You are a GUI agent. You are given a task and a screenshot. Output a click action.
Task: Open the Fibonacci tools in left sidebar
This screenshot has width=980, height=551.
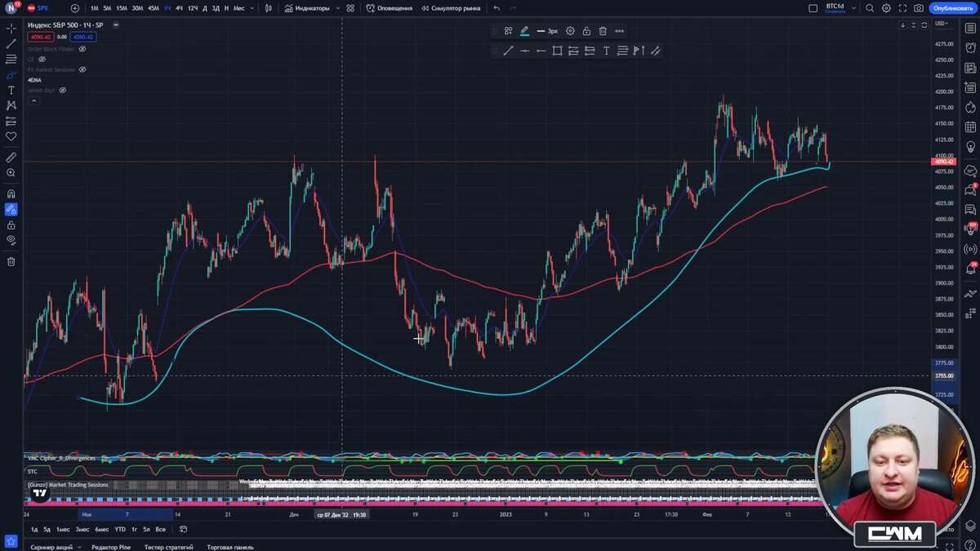11,59
